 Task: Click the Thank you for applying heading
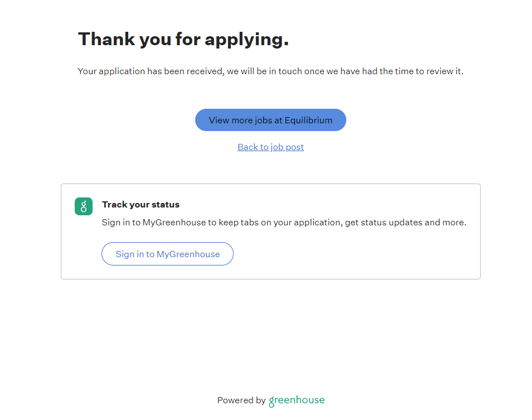point(183,39)
